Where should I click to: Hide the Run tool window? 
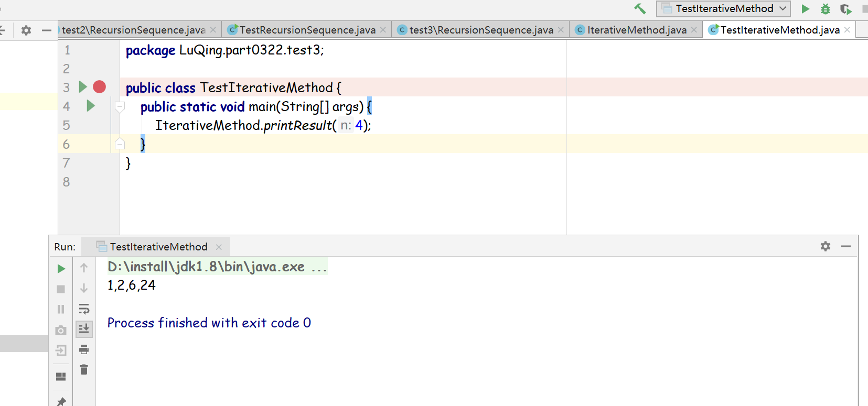(x=846, y=246)
